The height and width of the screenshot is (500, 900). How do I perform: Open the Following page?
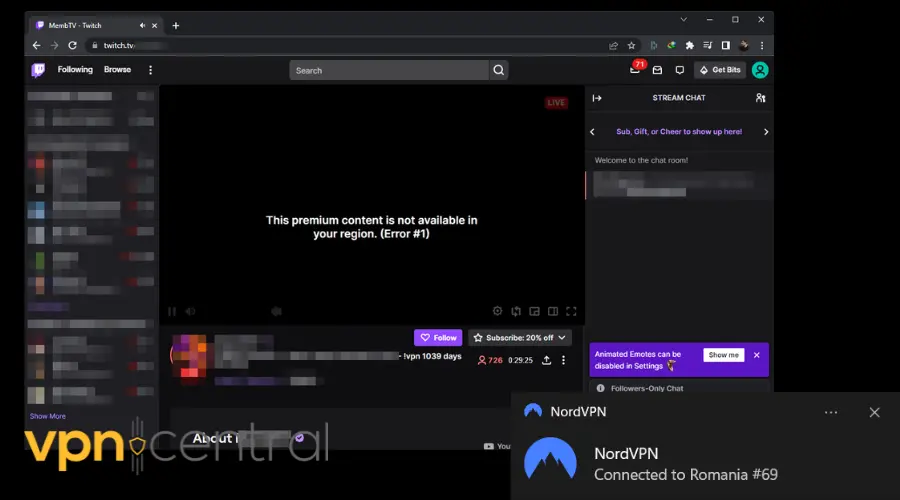75,69
